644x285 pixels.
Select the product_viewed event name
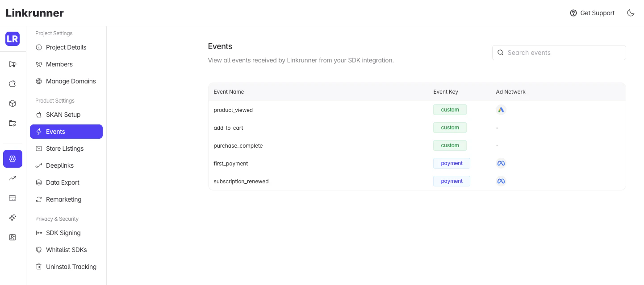pyautogui.click(x=233, y=110)
